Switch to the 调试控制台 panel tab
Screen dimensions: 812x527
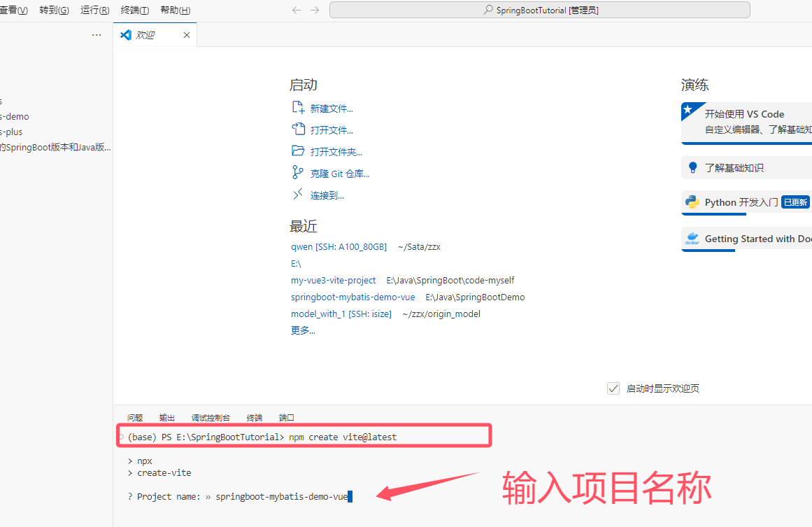tap(211, 418)
